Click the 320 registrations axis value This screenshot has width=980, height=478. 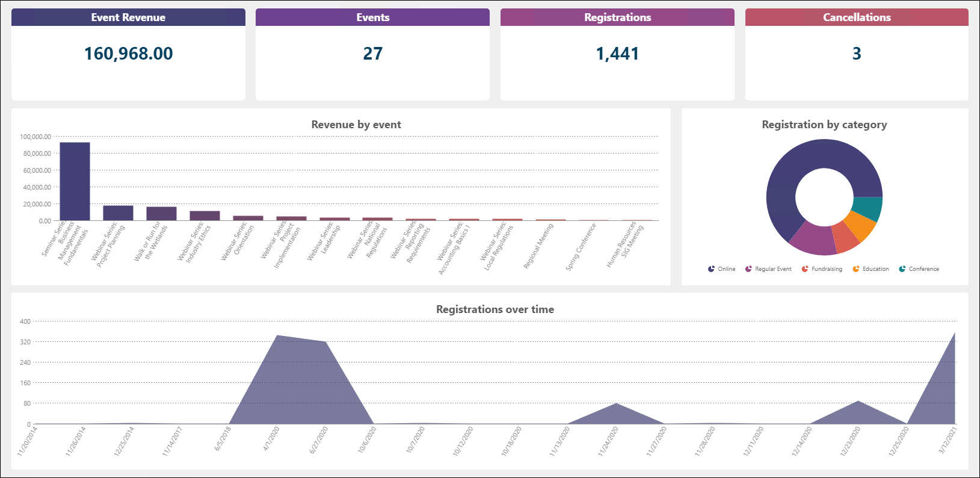point(25,342)
